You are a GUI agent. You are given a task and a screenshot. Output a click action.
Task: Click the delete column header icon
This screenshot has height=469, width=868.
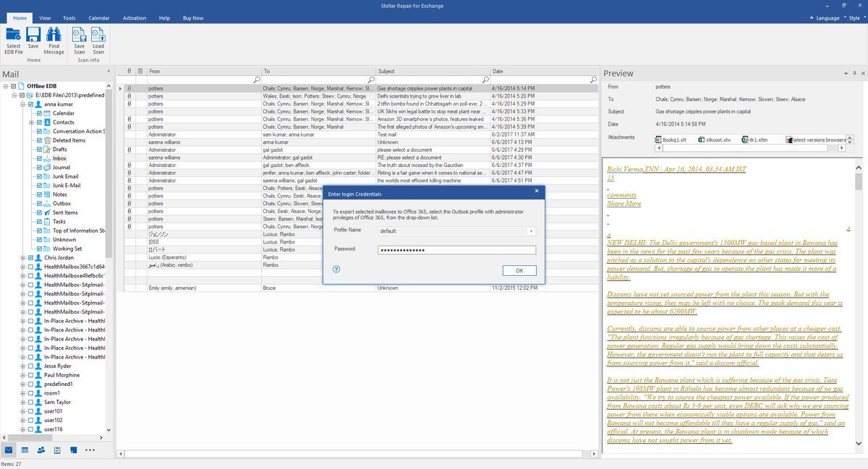pos(140,71)
